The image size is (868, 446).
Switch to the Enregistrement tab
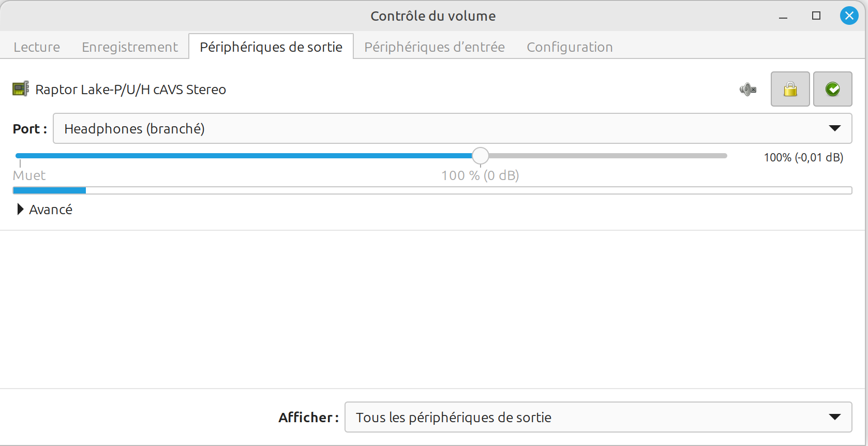130,47
